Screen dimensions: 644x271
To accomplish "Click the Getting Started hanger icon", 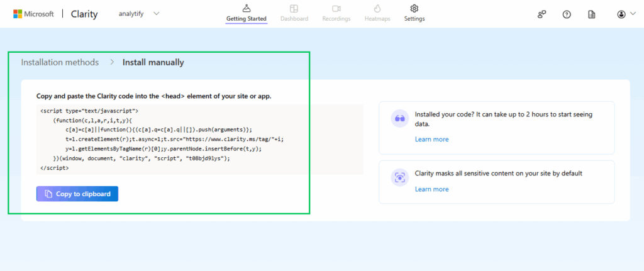I will pos(247,8).
